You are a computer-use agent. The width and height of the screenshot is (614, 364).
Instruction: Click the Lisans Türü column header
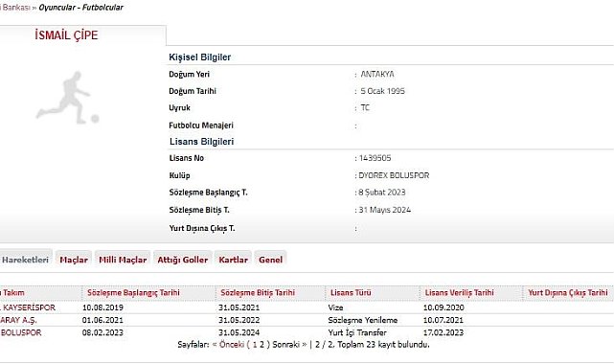351,293
